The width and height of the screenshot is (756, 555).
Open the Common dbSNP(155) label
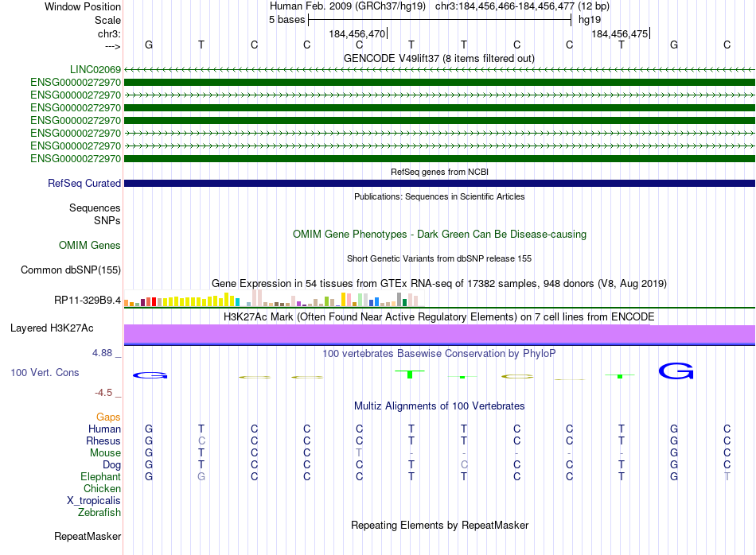(x=71, y=270)
